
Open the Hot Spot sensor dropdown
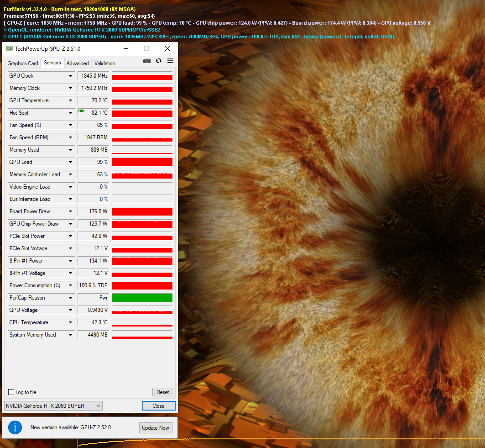(71, 113)
